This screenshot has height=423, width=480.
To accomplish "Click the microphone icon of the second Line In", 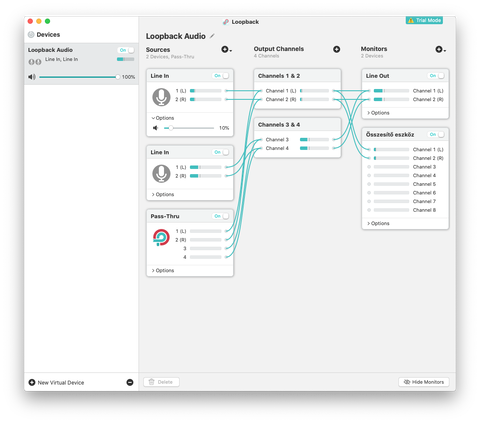I will coord(161,173).
